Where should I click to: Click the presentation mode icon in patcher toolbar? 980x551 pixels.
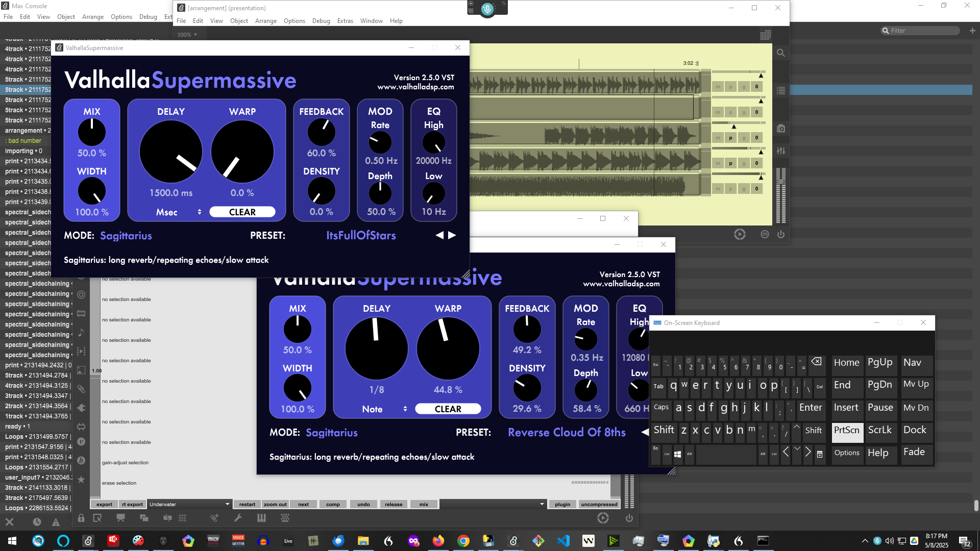click(x=120, y=518)
